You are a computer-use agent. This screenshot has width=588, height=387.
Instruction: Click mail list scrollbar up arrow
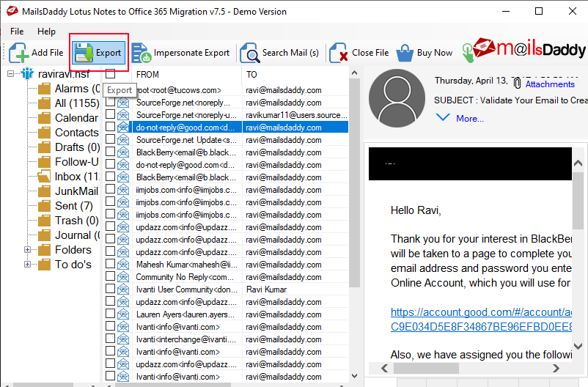(x=354, y=73)
